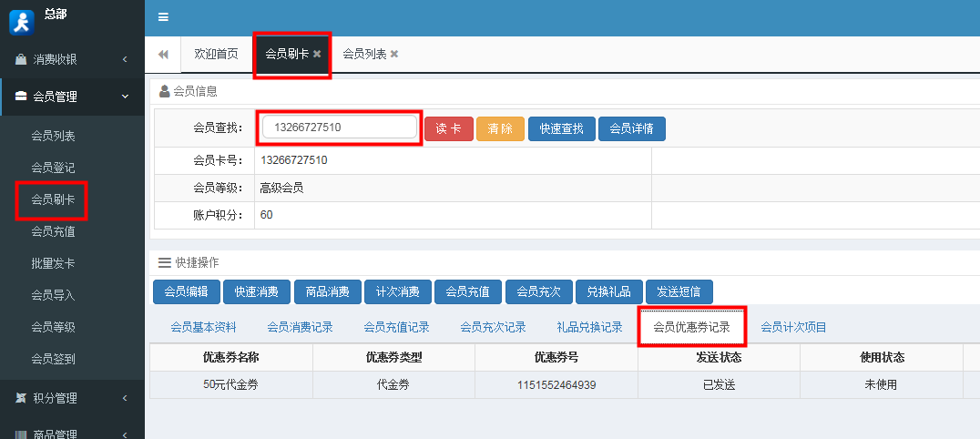
Task: Click the blue app logo icon
Action: pyautogui.click(x=21, y=20)
